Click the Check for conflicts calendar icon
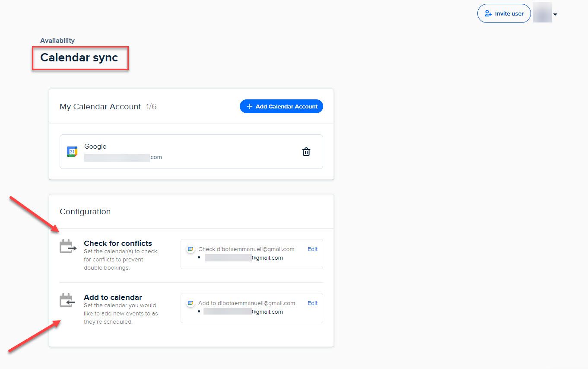Screen dimensions: 588x369 tap(67, 245)
